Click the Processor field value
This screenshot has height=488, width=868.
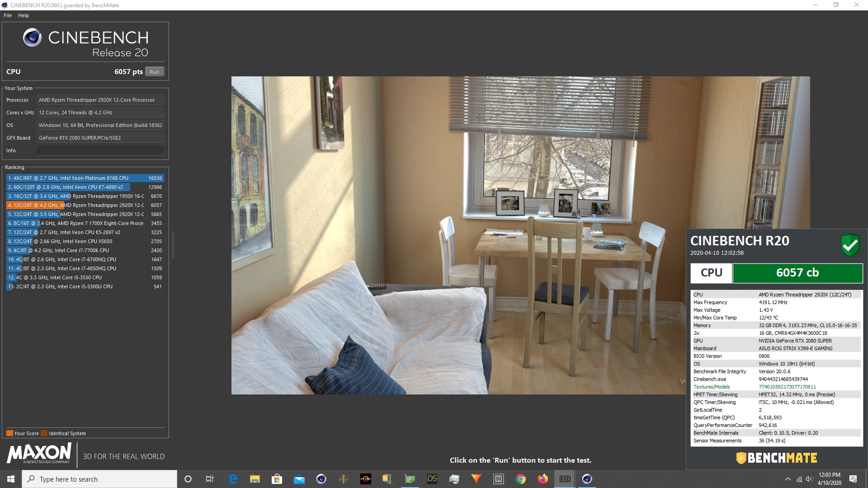[x=100, y=100]
